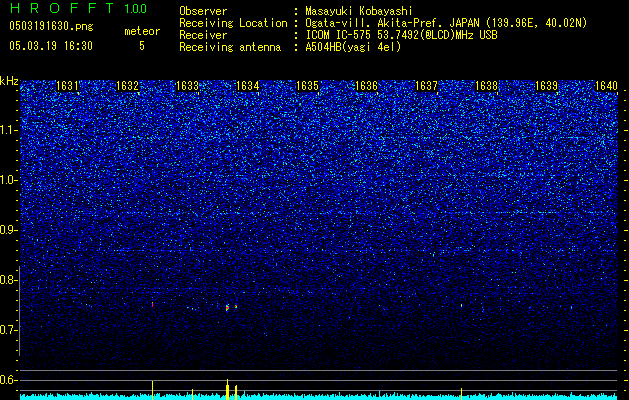This screenshot has width=629, height=400.
Task: Click the bright multicolor meteor echo near 1633
Action: [227, 308]
